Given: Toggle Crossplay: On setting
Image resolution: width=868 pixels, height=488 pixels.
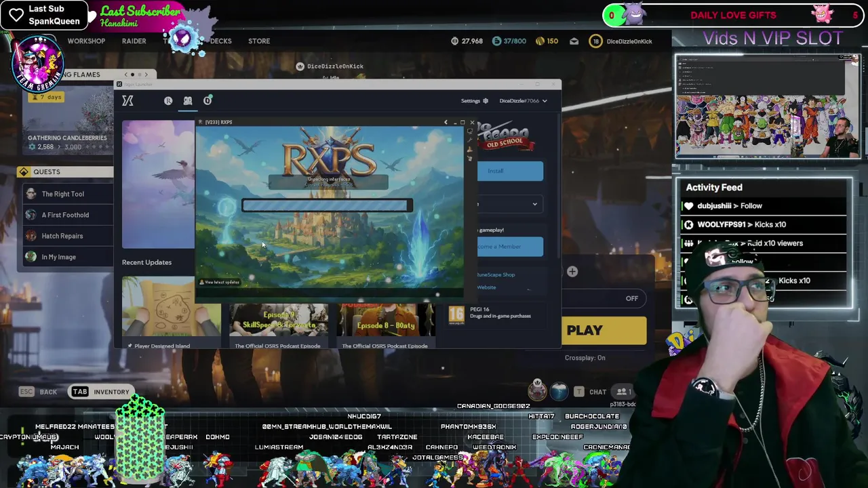Looking at the screenshot, I should click(585, 358).
